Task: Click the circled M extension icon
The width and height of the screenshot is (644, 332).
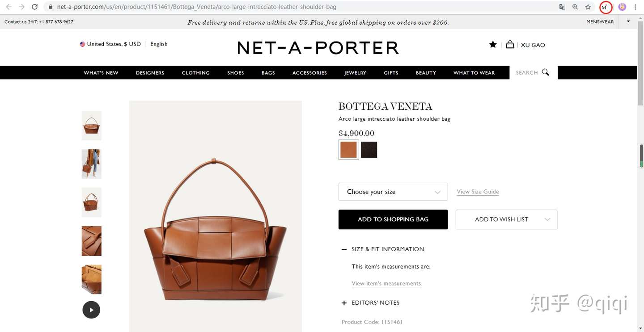Action: [x=605, y=7]
